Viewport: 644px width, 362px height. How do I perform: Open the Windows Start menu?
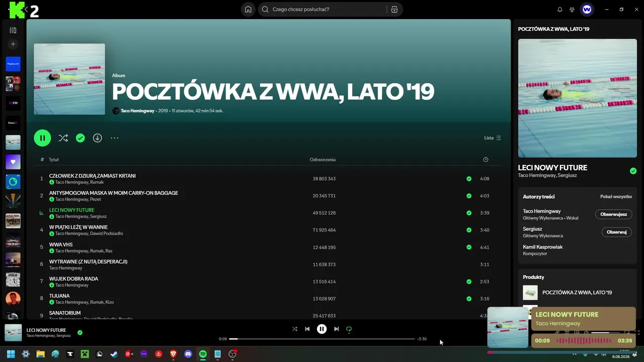coord(11,354)
